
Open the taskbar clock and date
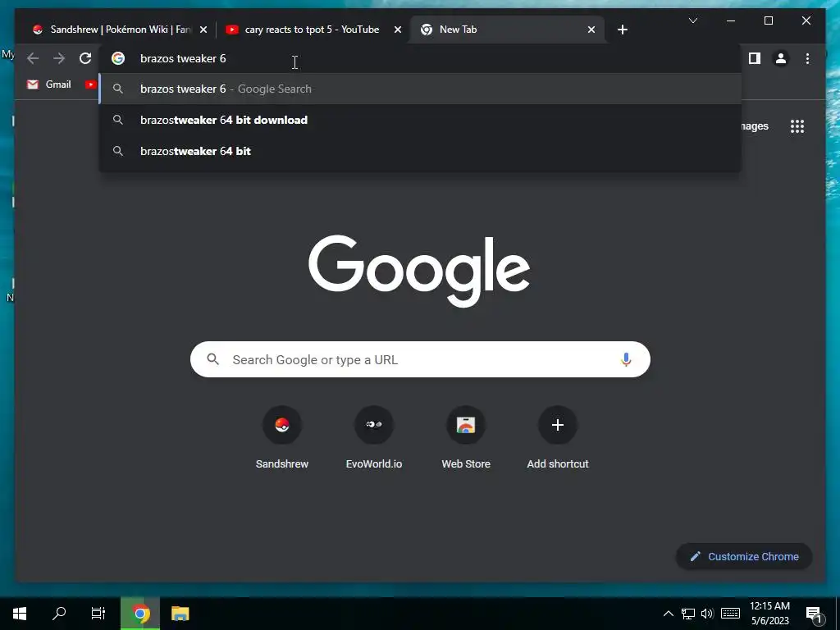pos(769,614)
